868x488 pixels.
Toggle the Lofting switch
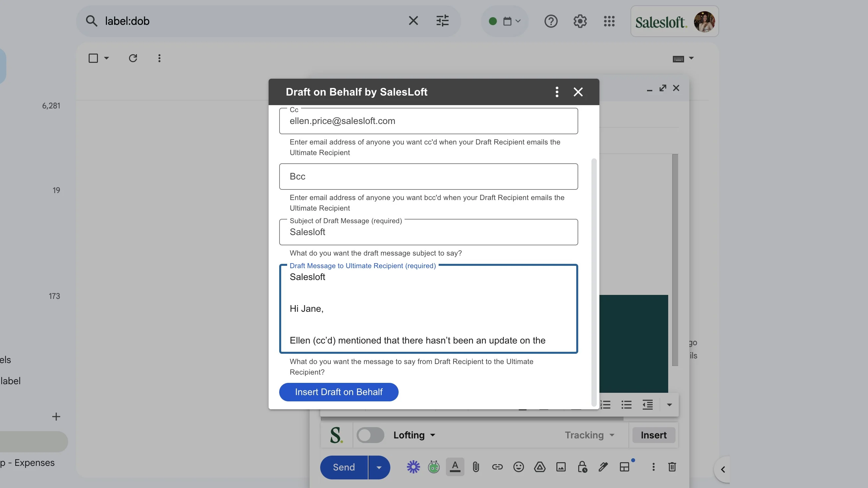pyautogui.click(x=370, y=435)
